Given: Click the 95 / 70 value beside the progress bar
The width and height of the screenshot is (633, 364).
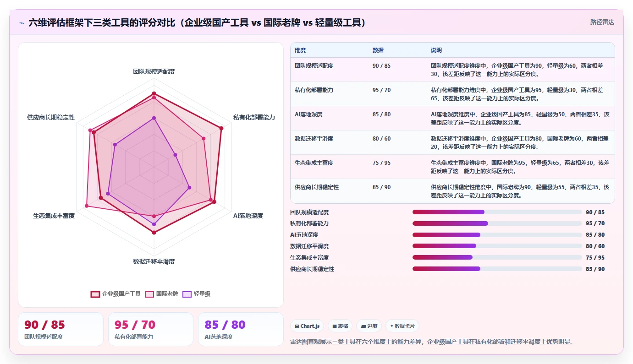Looking at the screenshot, I should pyautogui.click(x=595, y=223).
